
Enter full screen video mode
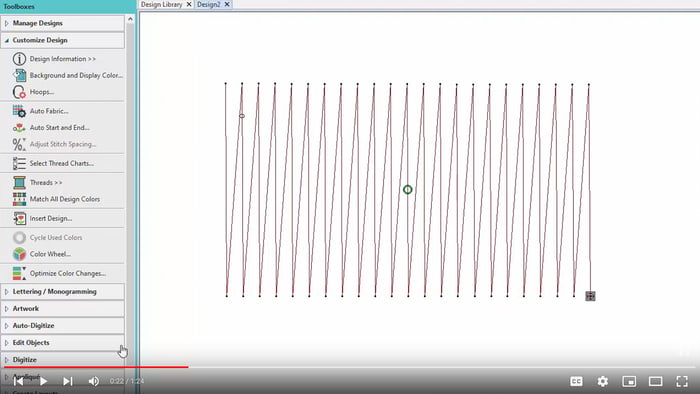(682, 381)
